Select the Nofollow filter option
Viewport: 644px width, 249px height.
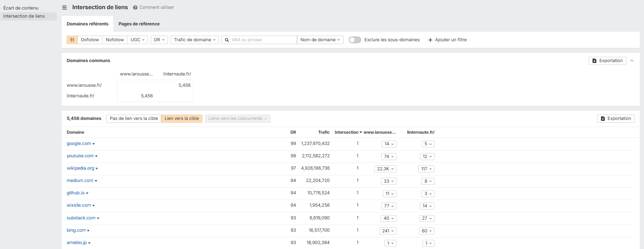pos(115,40)
